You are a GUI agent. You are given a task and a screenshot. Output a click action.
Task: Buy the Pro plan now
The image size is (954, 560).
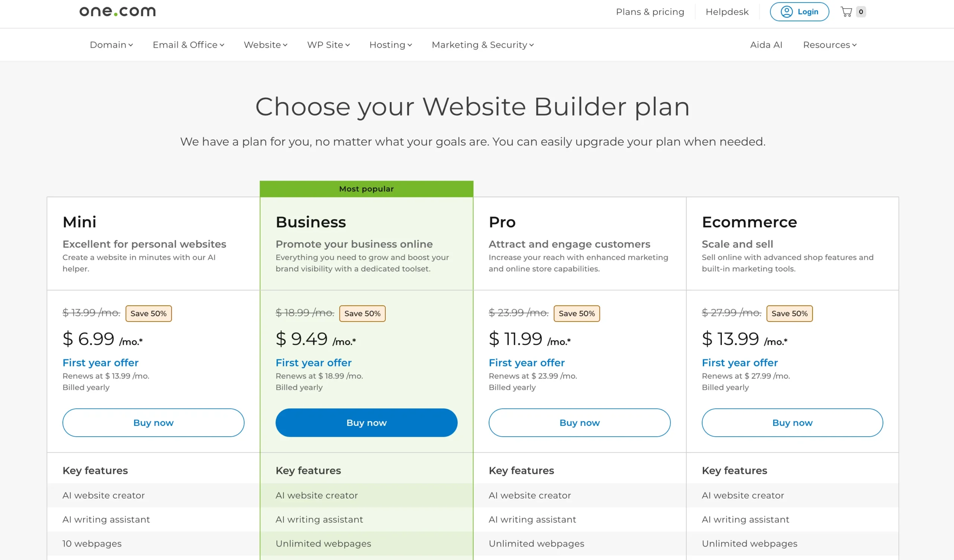point(579,423)
